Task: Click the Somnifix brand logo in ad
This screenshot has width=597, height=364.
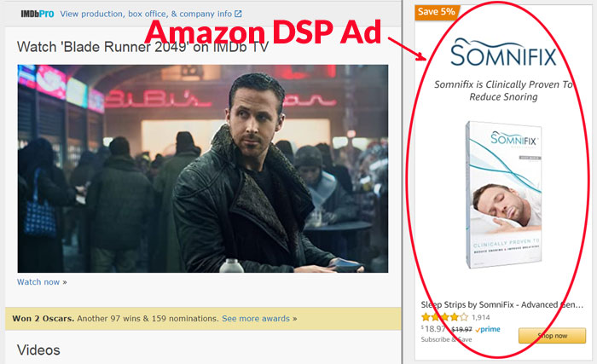Action: 503,53
